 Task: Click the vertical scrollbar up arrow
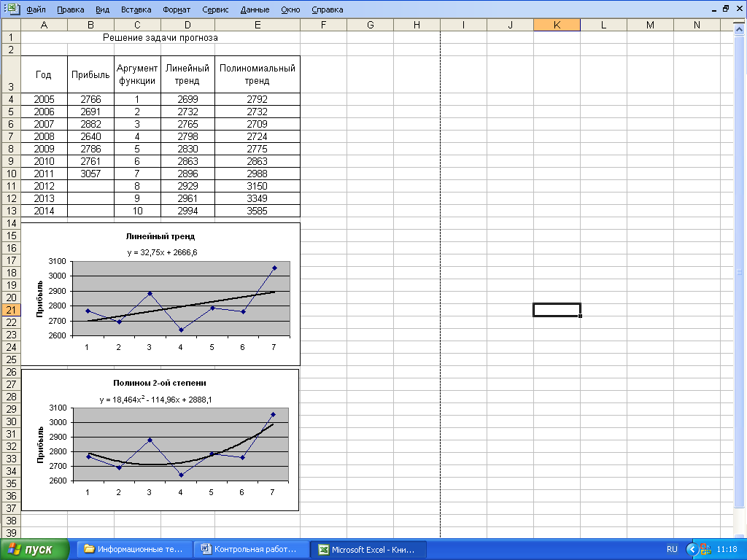tap(739, 29)
